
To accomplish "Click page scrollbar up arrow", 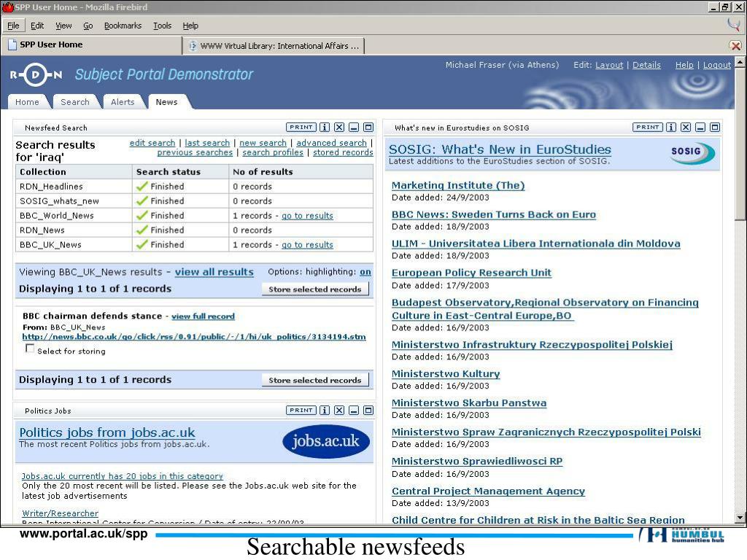I will (x=740, y=61).
